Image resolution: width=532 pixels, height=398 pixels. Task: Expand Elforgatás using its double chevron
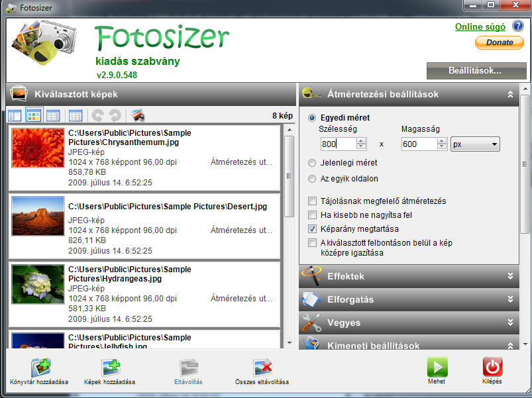tap(510, 299)
